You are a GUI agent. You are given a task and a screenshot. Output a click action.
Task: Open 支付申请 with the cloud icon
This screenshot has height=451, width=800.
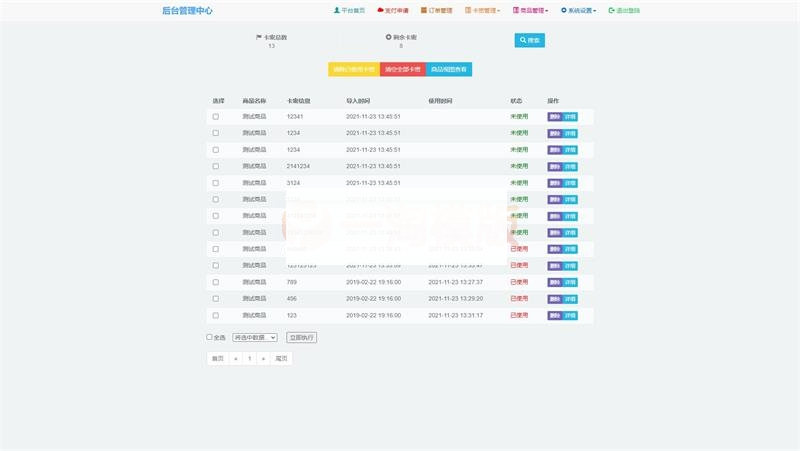click(392, 10)
